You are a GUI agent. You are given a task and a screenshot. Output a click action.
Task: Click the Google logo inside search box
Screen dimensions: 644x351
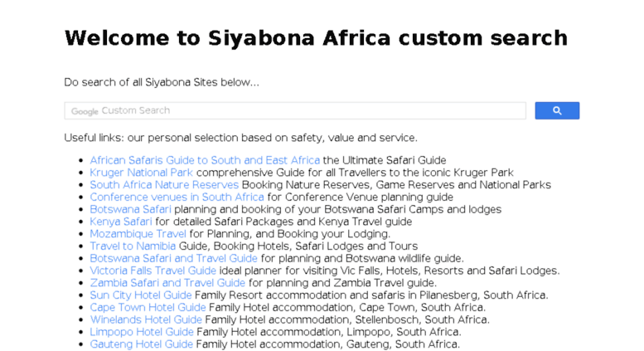tap(85, 111)
